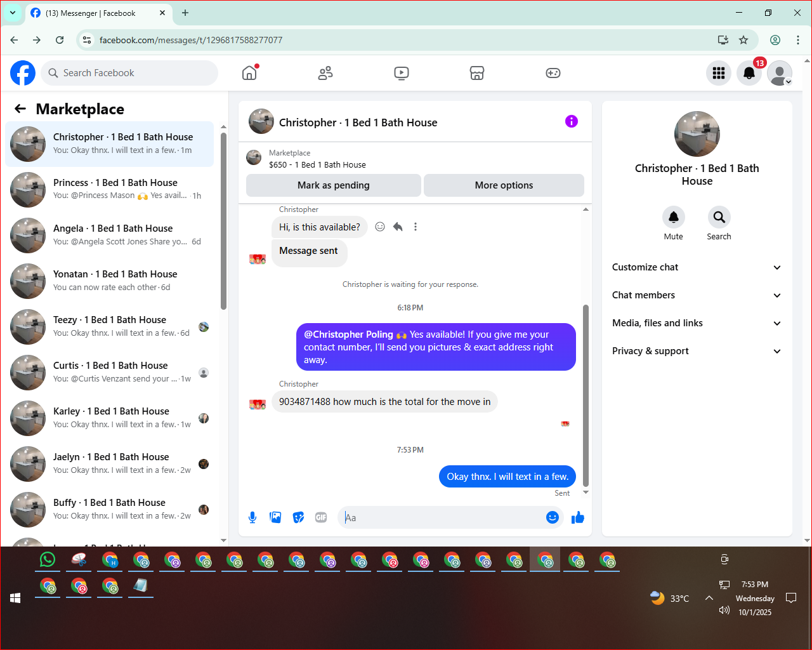Choose a GIF icon
This screenshot has height=650, width=812.
pyautogui.click(x=321, y=517)
